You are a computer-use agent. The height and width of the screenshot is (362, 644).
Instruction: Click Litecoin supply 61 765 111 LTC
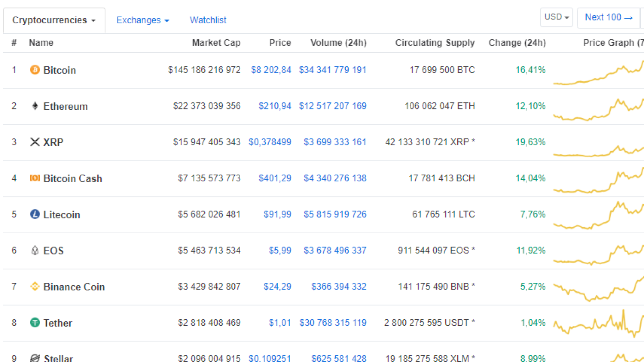[x=444, y=214]
